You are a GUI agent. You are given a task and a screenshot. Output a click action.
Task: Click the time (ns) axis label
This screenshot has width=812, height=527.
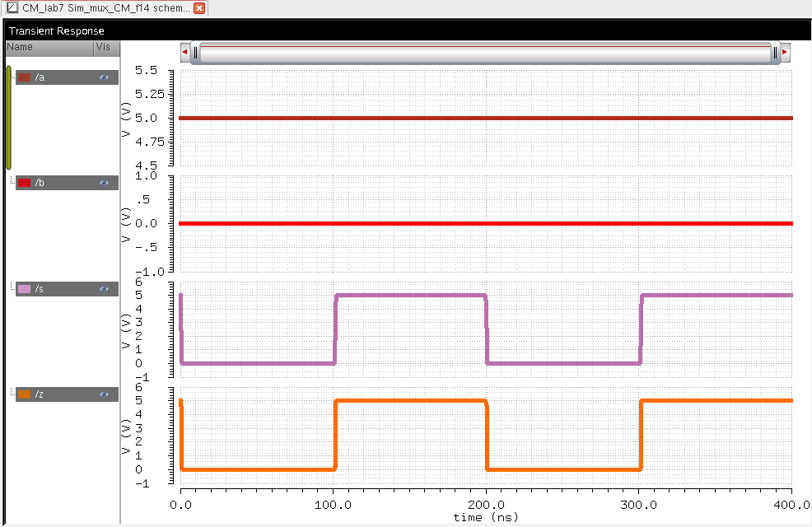point(486,517)
